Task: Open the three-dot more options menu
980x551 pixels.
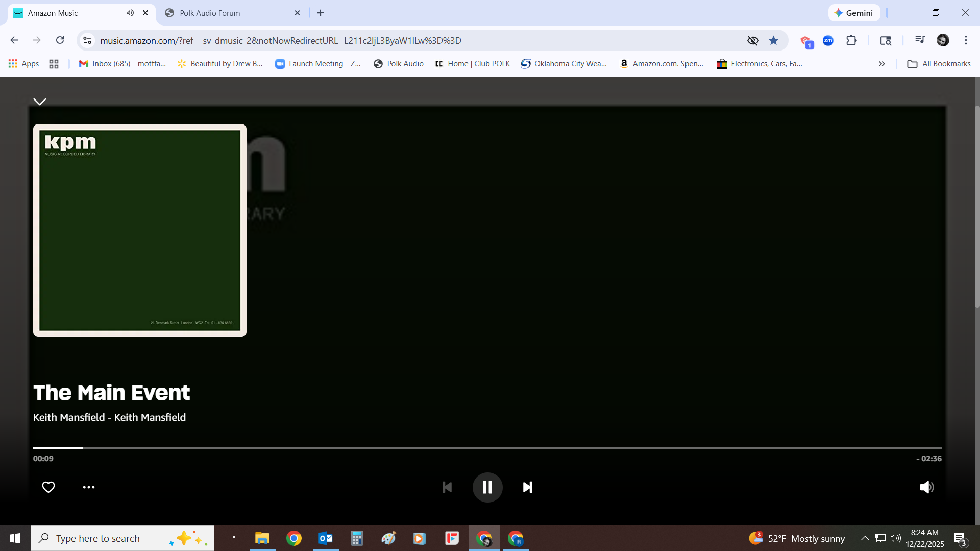Action: [89, 487]
